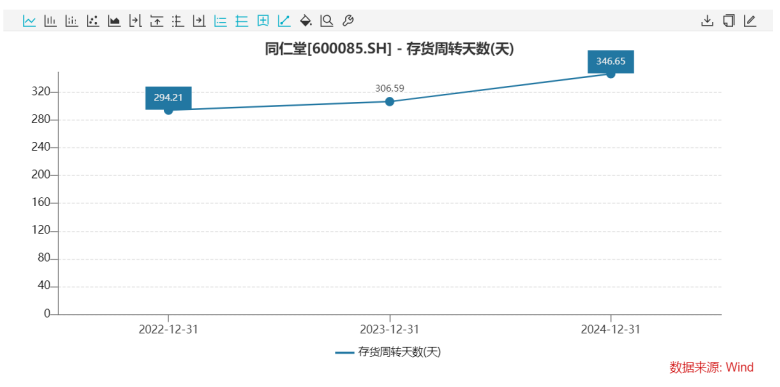
Task: Select the scatter plot chart icon
Action: coord(93,21)
